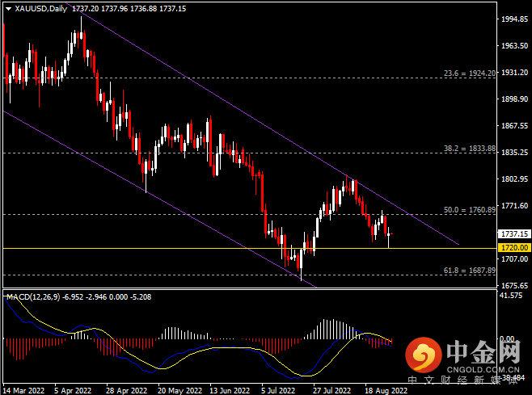Click the 18 Aug 2022 date label
Image resolution: width=532 pixels, height=395 pixels.
(386, 391)
